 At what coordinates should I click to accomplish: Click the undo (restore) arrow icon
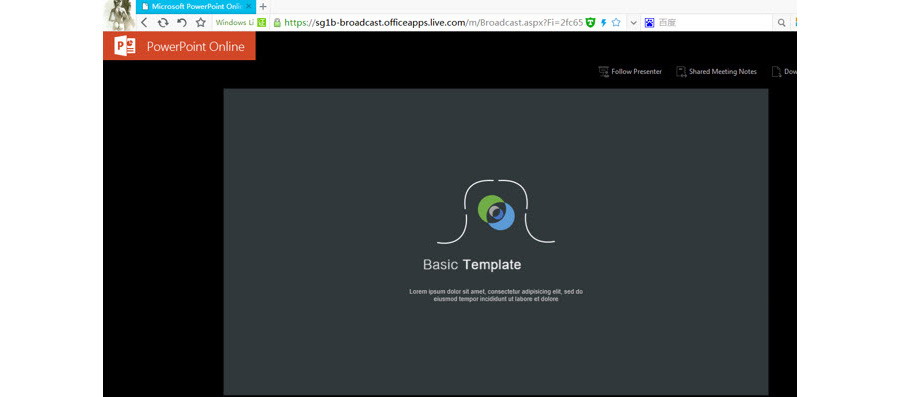(x=182, y=22)
